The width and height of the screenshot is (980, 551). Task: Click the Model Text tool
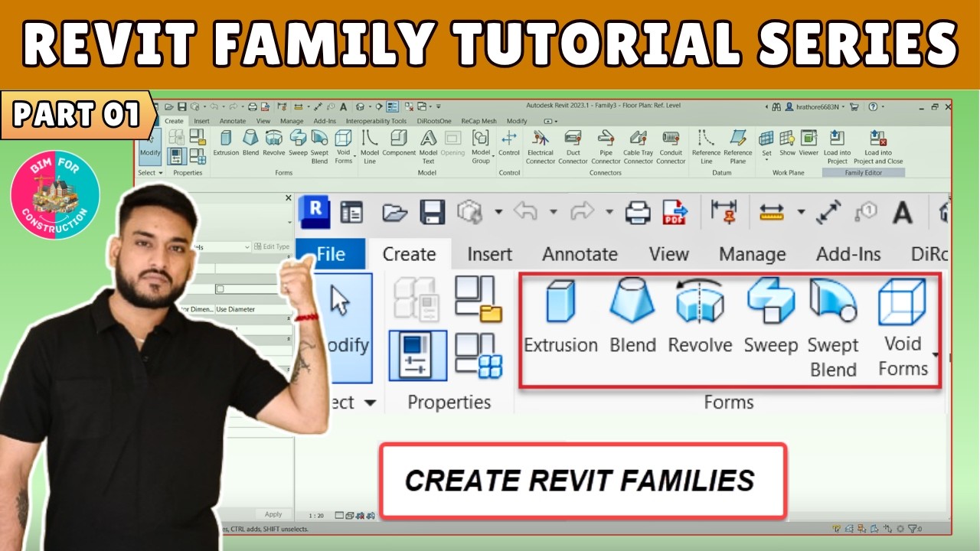pyautogui.click(x=428, y=147)
